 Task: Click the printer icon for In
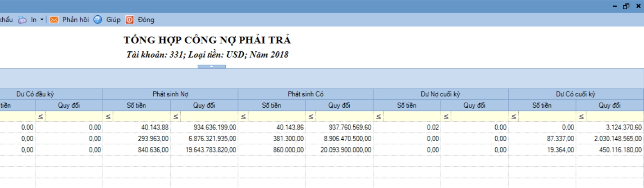point(22,20)
